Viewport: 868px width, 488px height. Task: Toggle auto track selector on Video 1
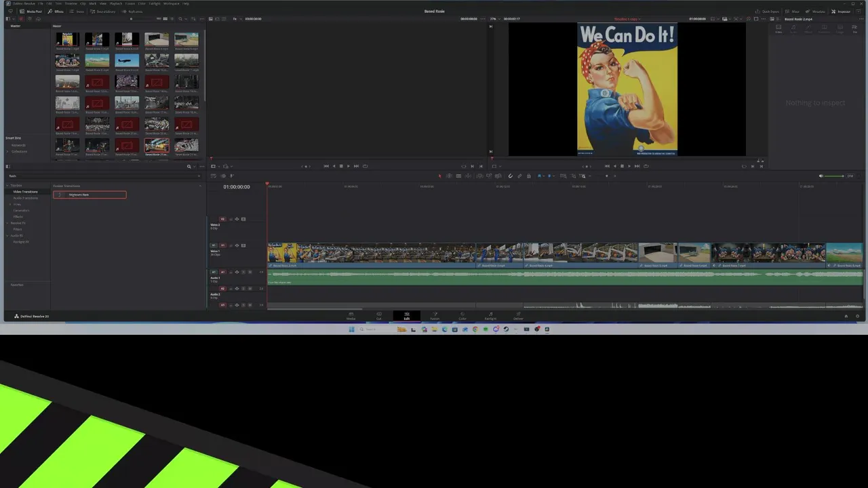point(237,245)
